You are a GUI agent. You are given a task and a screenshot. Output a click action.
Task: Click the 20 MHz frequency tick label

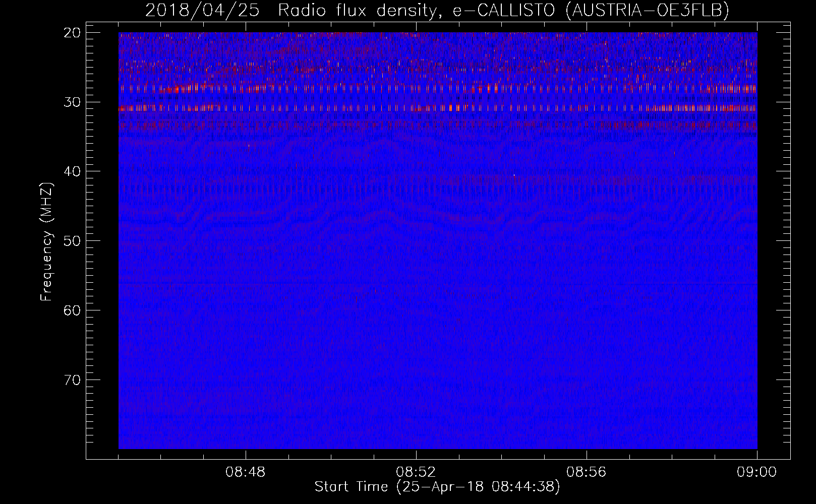click(72, 33)
